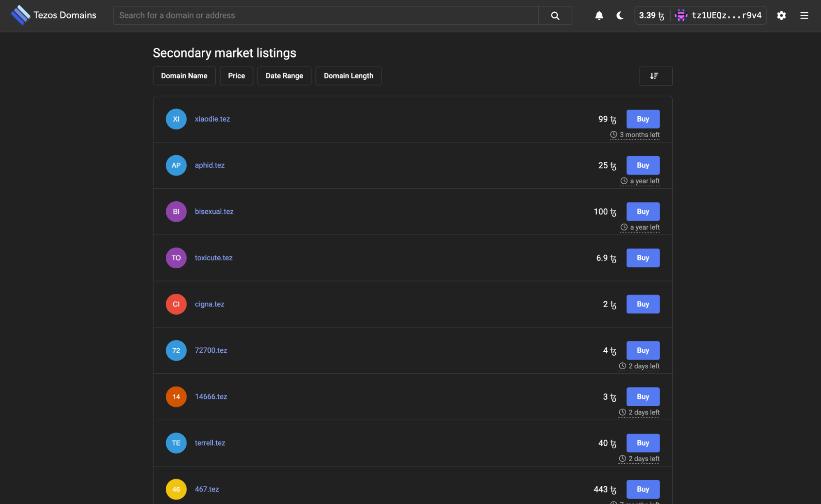
Task: Open the toxicute.tez domain link
Action: [x=214, y=258]
